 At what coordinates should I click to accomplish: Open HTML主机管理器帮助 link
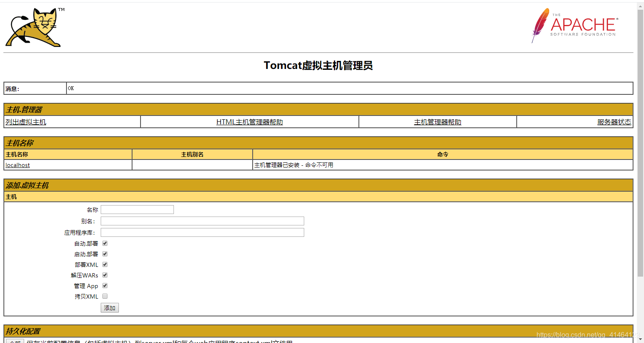tap(250, 122)
